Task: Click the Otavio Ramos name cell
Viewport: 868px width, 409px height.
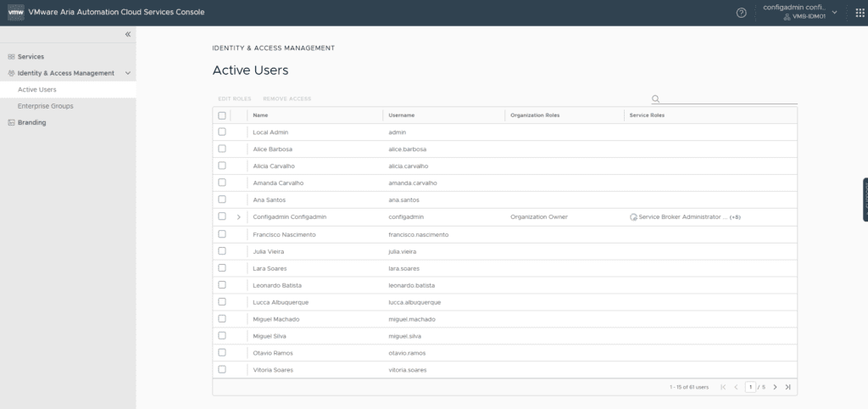Action: pos(273,353)
